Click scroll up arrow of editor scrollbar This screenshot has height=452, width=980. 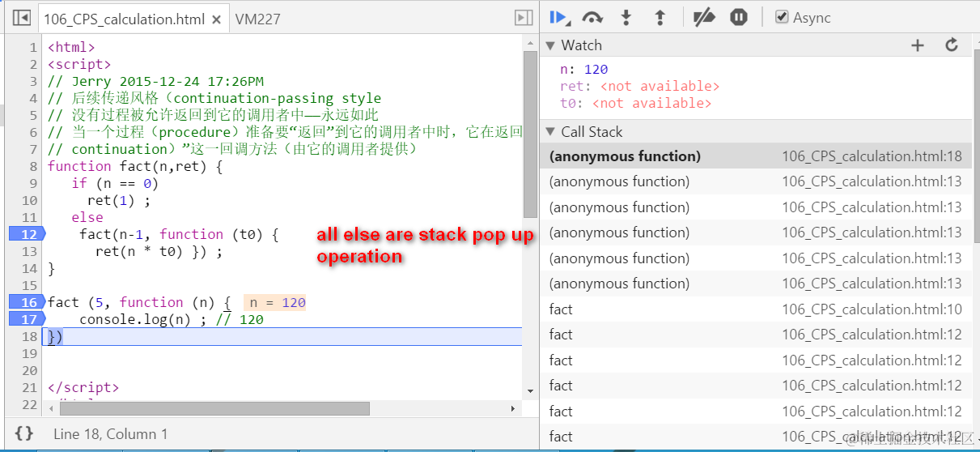(x=530, y=44)
